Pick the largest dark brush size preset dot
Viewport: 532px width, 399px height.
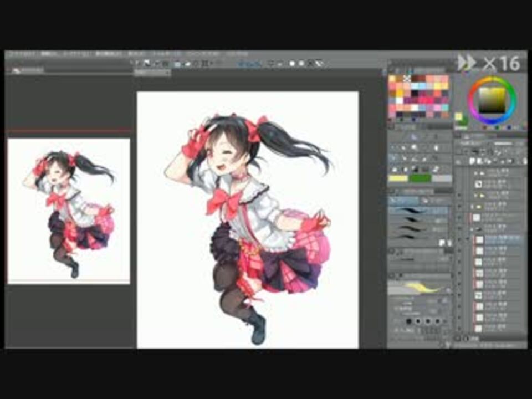click(x=409, y=321)
